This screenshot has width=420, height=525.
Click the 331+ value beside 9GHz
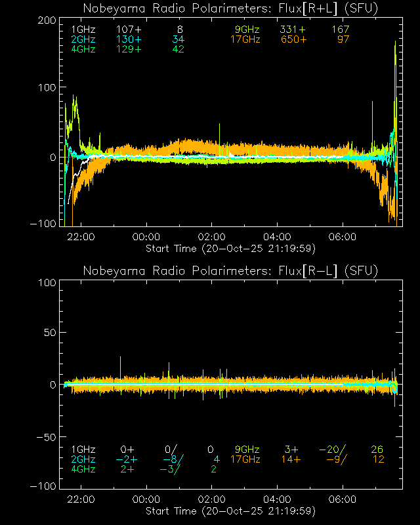pos(293,30)
